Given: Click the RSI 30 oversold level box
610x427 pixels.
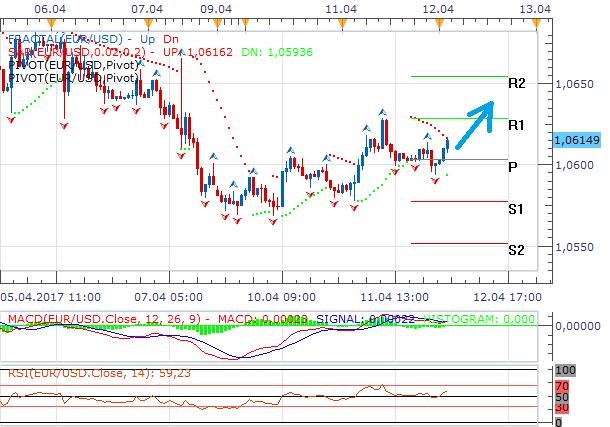Looking at the screenshot, I should pos(562,408).
